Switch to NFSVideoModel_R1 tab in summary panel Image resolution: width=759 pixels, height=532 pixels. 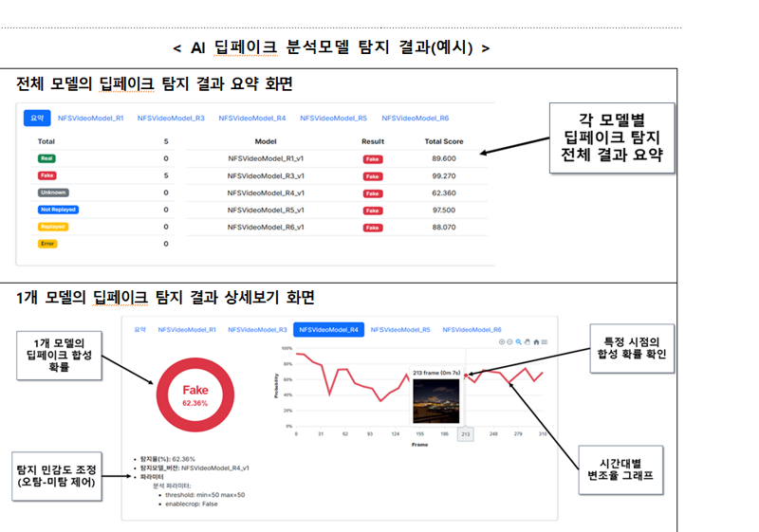[x=90, y=119]
